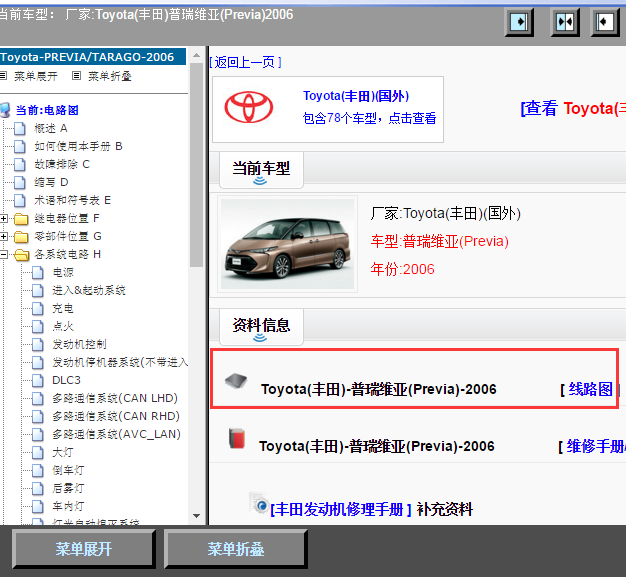Open tree item 如何使用本手册 B
The width and height of the screenshot is (626, 581).
[78, 147]
